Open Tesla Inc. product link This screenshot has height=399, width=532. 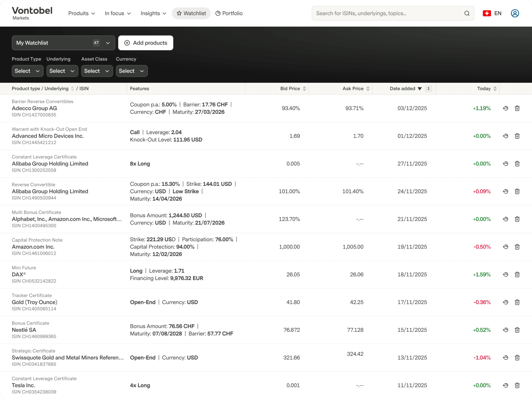[x=23, y=386]
